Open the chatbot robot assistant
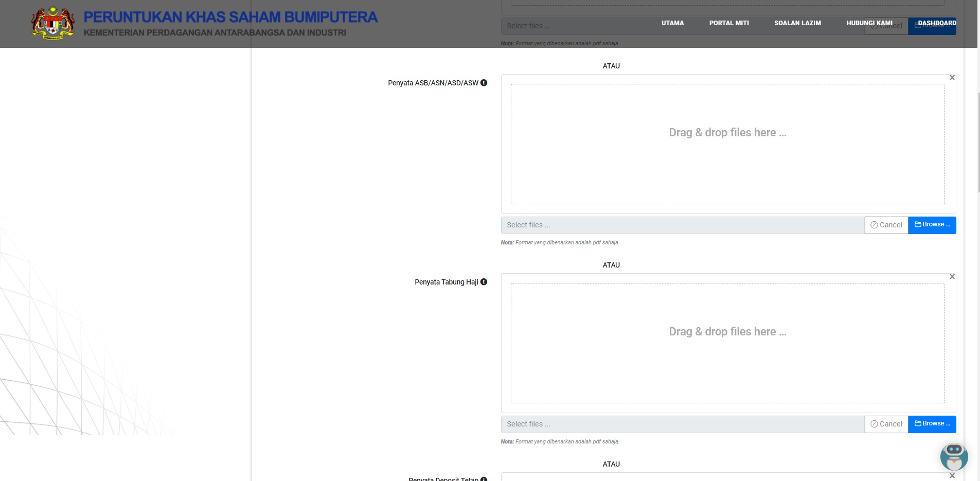Viewport: 980px width, 481px height. (x=954, y=456)
